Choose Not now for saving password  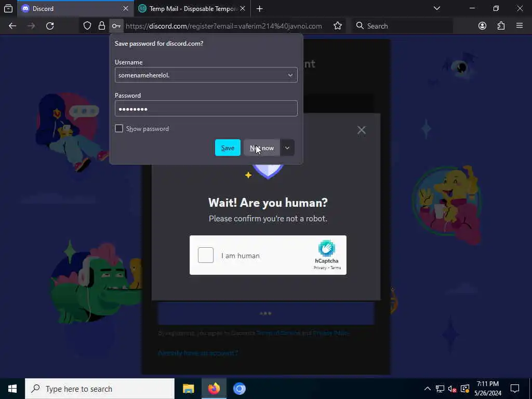pos(262,148)
